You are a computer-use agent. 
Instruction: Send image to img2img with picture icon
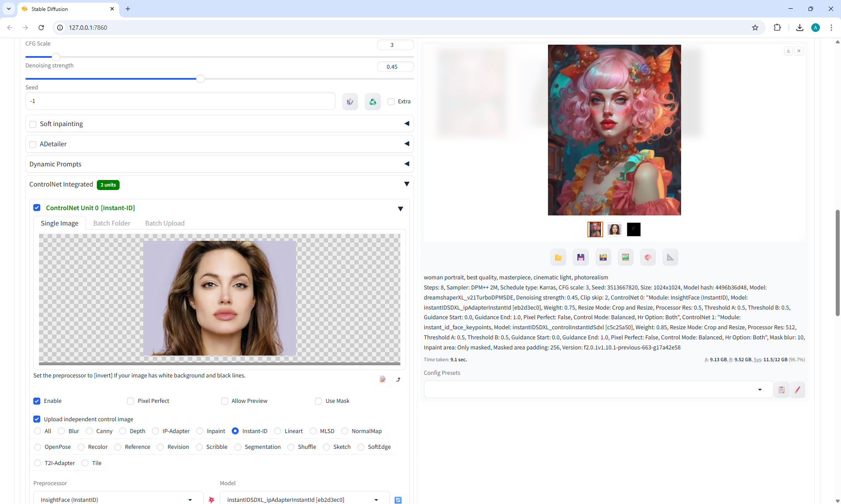[625, 257]
